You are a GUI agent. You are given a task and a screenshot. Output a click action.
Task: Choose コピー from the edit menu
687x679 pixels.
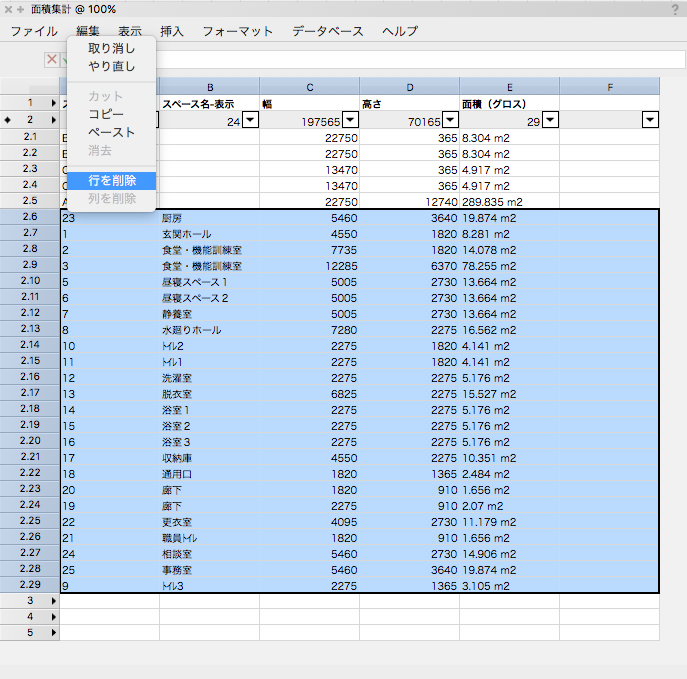pos(111,114)
